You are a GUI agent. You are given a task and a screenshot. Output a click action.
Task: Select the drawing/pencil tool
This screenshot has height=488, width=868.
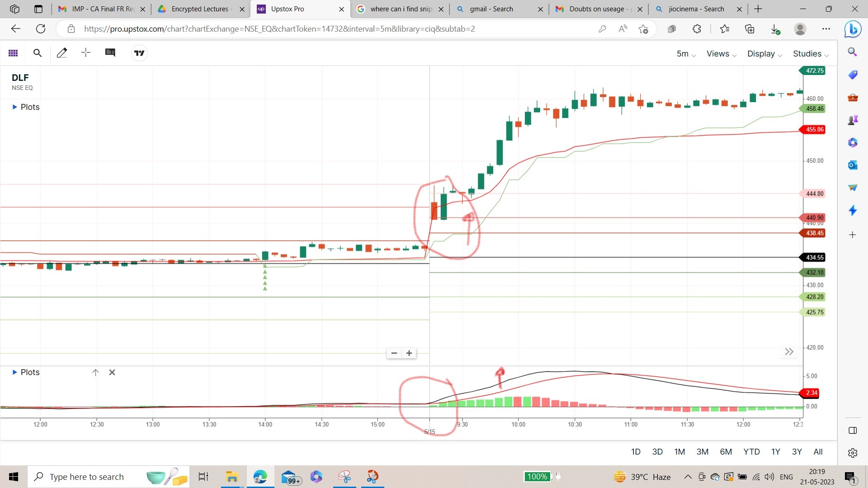pos(62,53)
